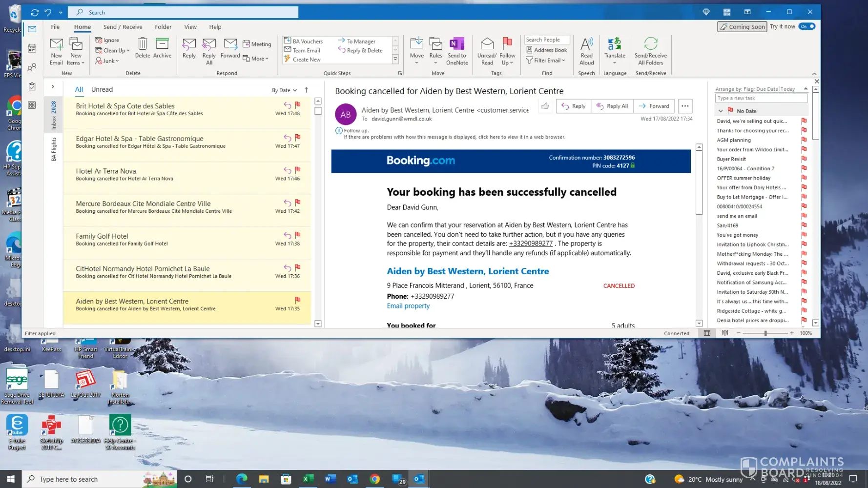The image size is (868, 488).
Task: Toggle flag on AGM planning task
Action: [804, 140]
